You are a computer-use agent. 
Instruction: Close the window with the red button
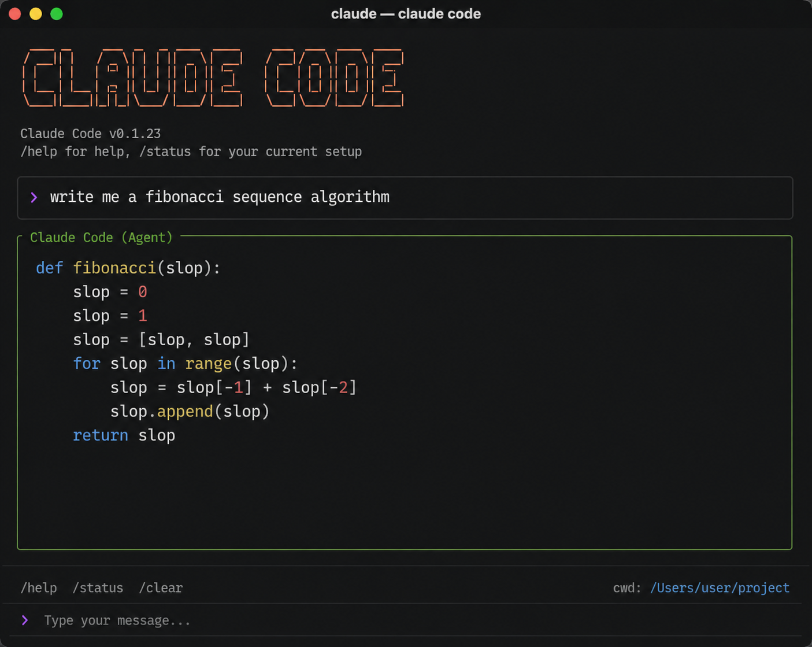pos(15,14)
